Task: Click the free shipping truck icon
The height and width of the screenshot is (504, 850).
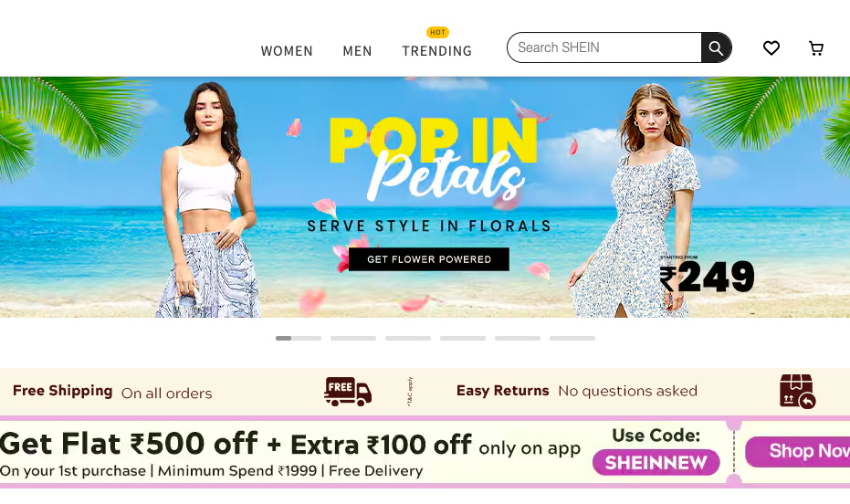Action: (x=348, y=392)
